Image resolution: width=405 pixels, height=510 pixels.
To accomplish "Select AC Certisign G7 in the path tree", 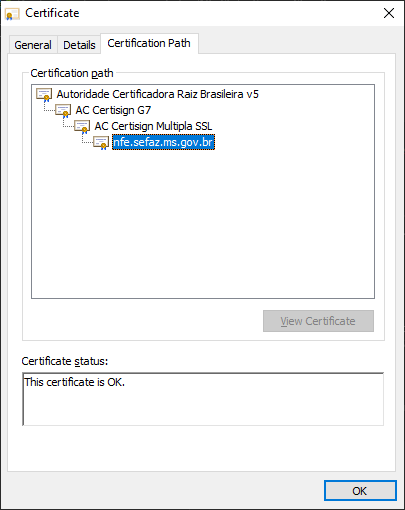I will coord(113,110).
